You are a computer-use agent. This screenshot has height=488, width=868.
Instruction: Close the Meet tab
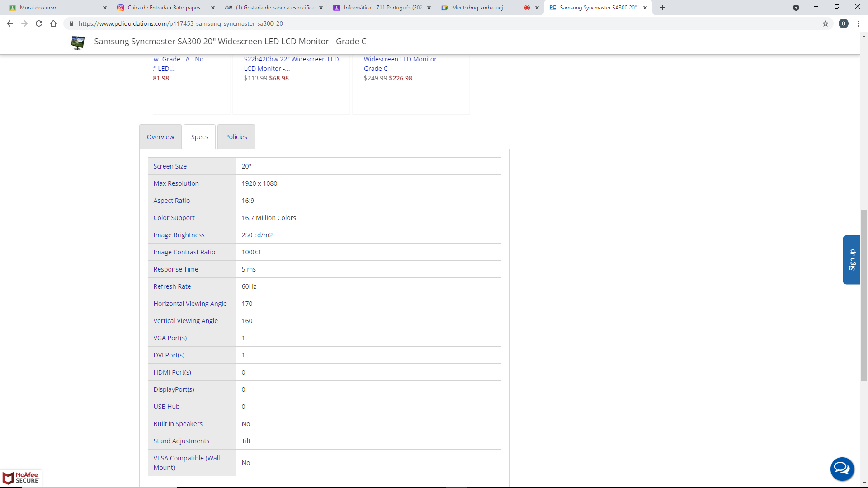tap(537, 8)
